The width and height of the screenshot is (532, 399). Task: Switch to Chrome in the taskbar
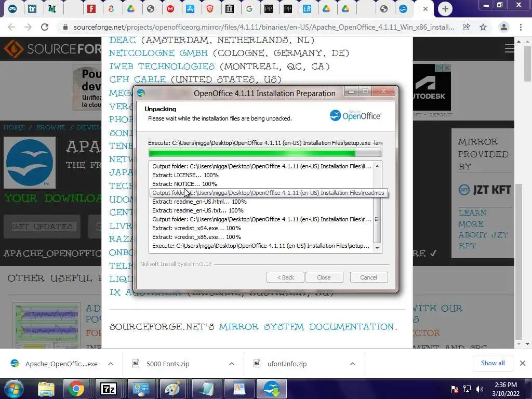pyautogui.click(x=76, y=389)
